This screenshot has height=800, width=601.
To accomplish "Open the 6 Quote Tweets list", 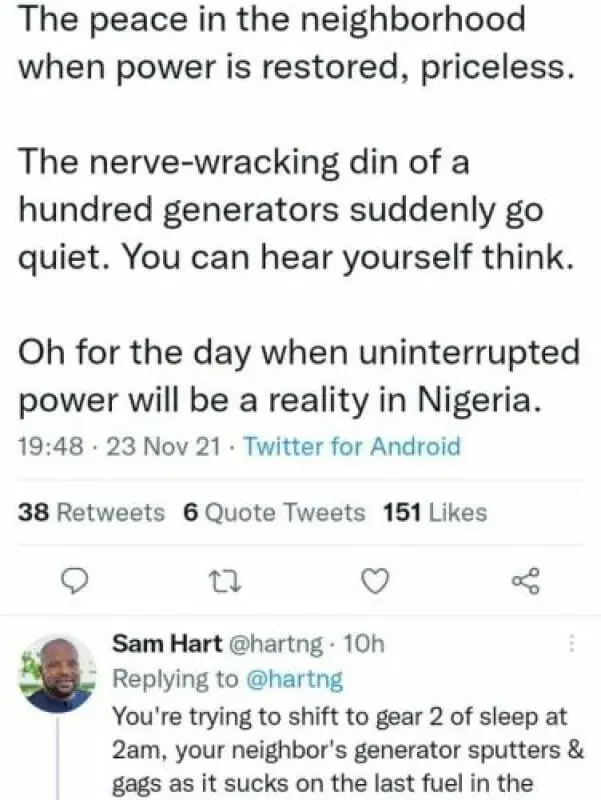I will pos(274,513).
